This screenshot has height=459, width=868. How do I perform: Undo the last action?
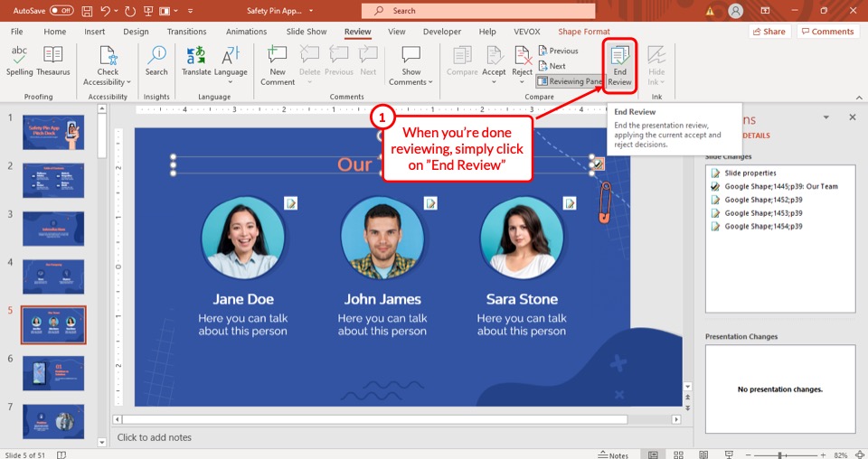pos(105,11)
